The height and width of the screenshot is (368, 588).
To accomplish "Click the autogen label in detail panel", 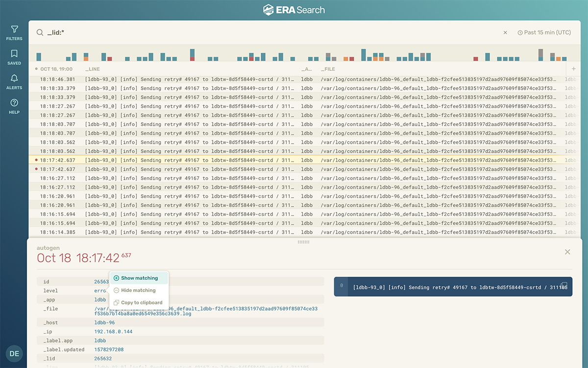I will 47,248.
